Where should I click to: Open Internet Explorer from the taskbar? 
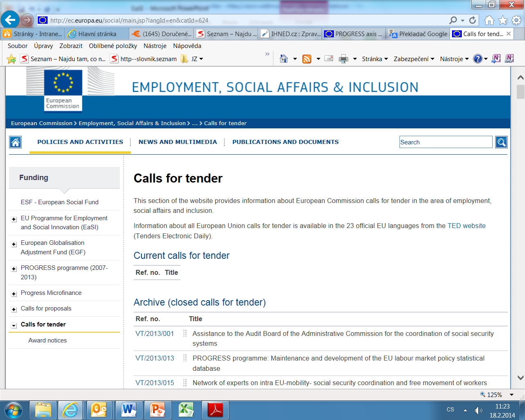[x=71, y=410]
